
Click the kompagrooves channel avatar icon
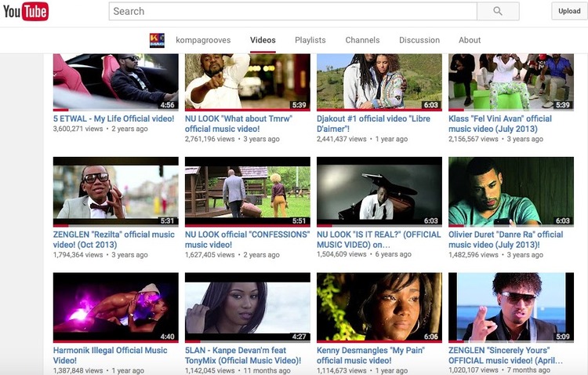pos(157,40)
